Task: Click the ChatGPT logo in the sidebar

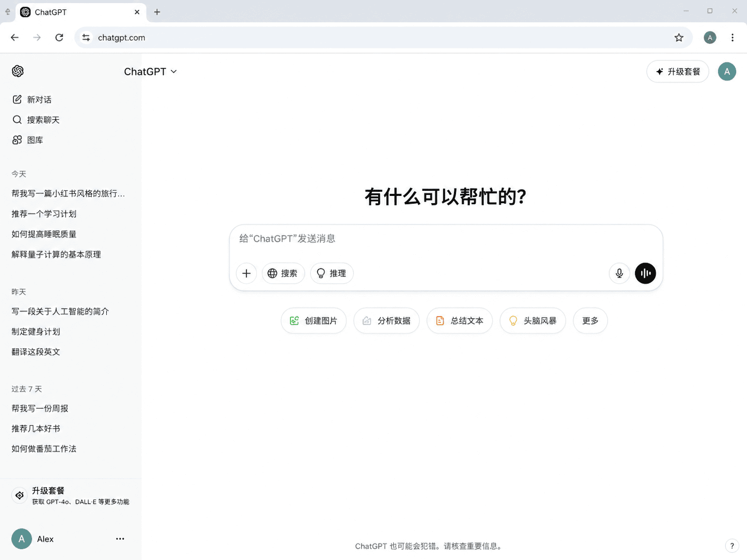Action: [18, 71]
